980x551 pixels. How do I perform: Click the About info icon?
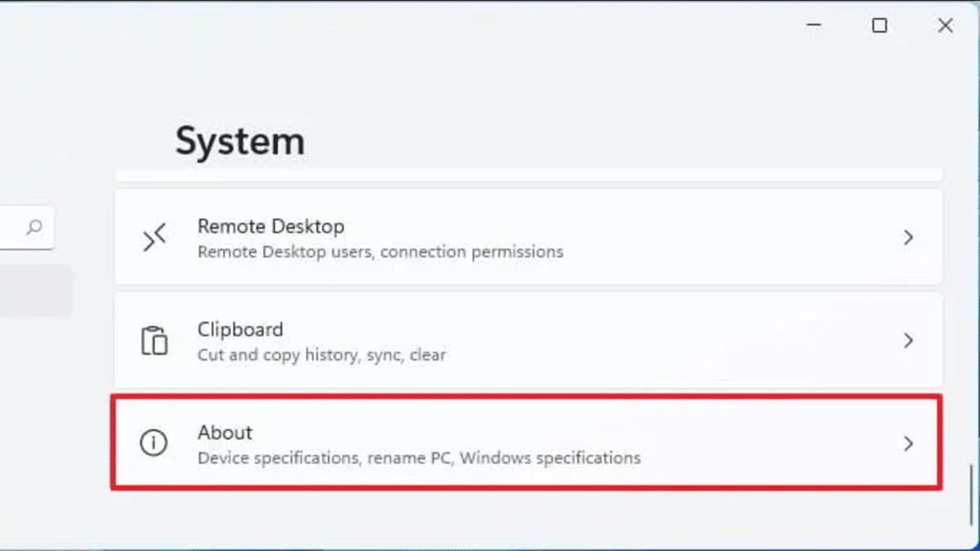(154, 443)
